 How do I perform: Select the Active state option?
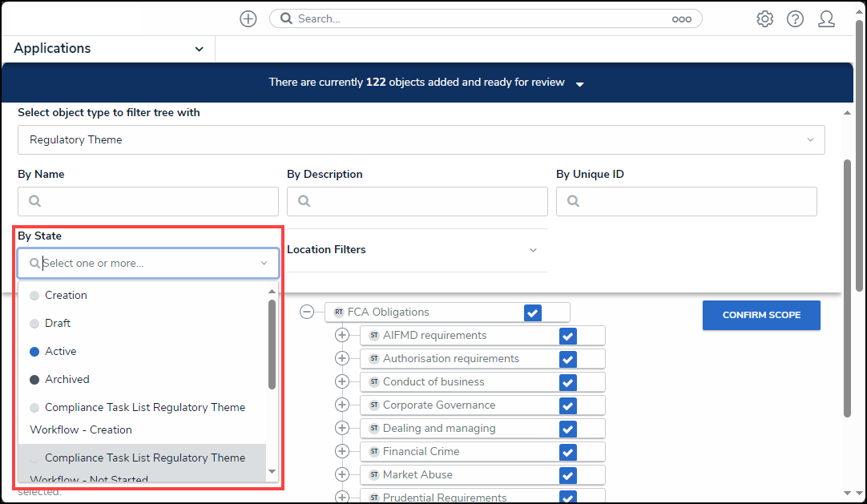pyautogui.click(x=61, y=352)
